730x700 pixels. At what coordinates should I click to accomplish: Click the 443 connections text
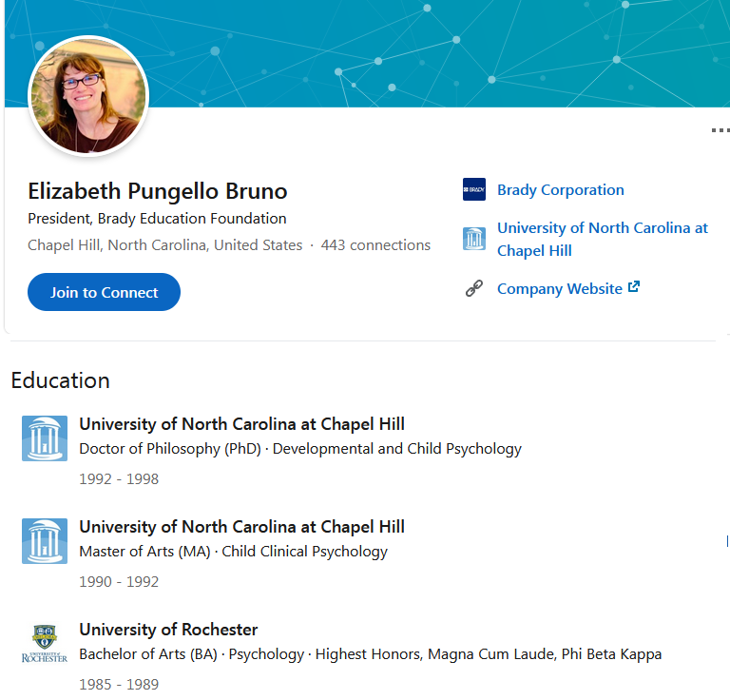tap(375, 245)
